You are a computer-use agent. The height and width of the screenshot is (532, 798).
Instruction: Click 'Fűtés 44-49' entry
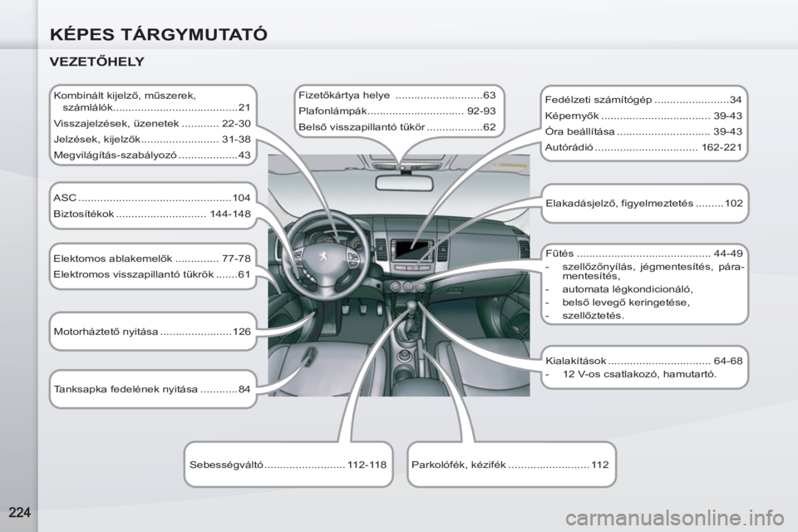coord(644,253)
